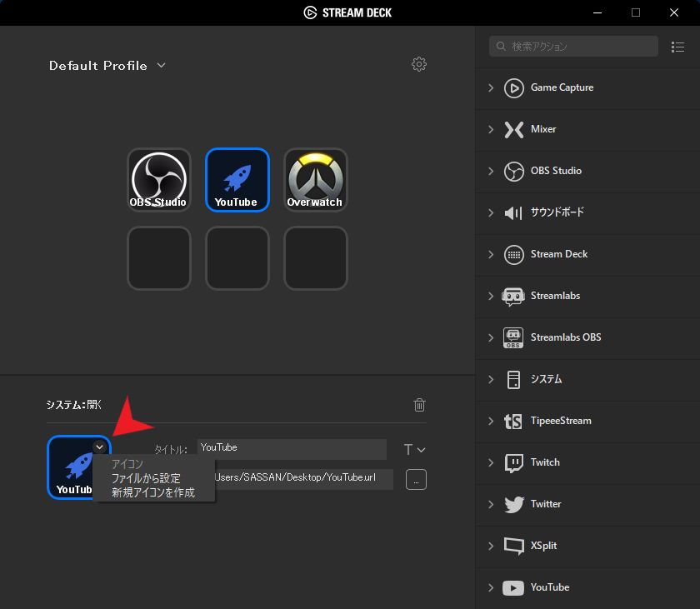Click the TipeeeStream category icon

coord(513,422)
